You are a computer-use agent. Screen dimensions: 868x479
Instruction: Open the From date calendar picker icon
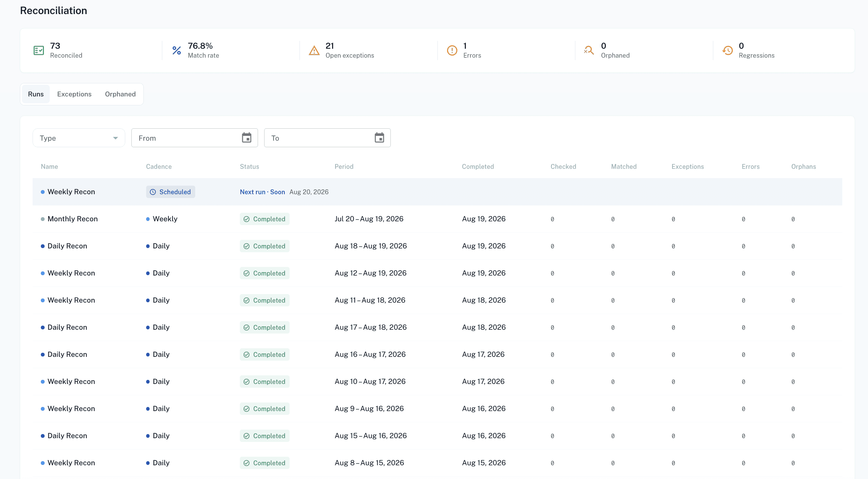[247, 138]
